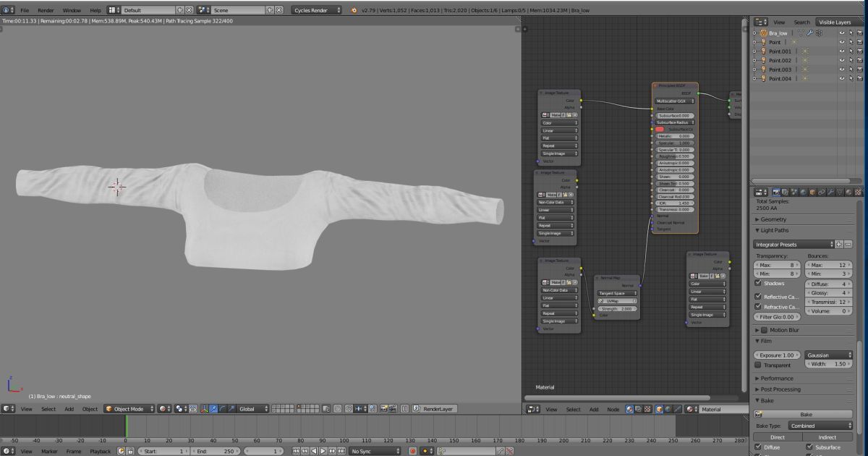Image resolution: width=868 pixels, height=456 pixels.
Task: Disable the Shadows checkbox
Action: (758, 283)
